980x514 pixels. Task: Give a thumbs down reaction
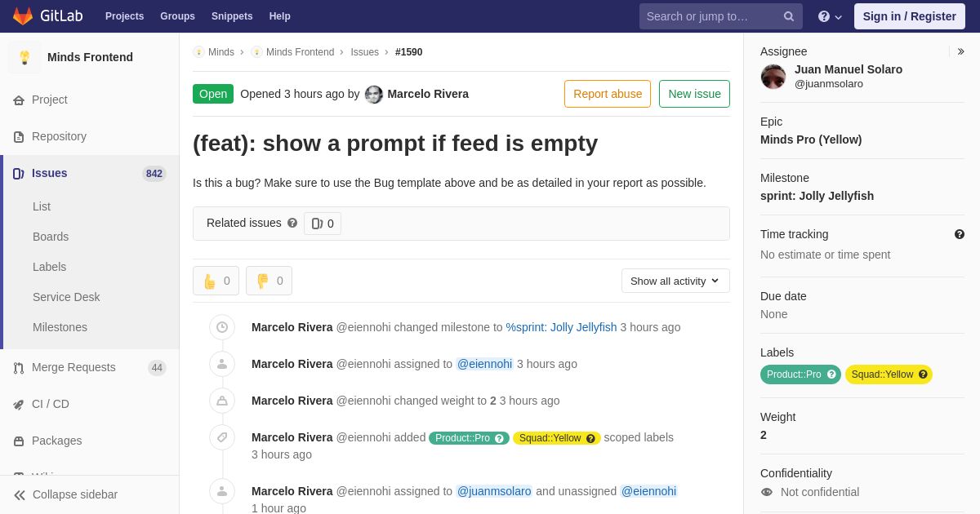[x=269, y=281]
